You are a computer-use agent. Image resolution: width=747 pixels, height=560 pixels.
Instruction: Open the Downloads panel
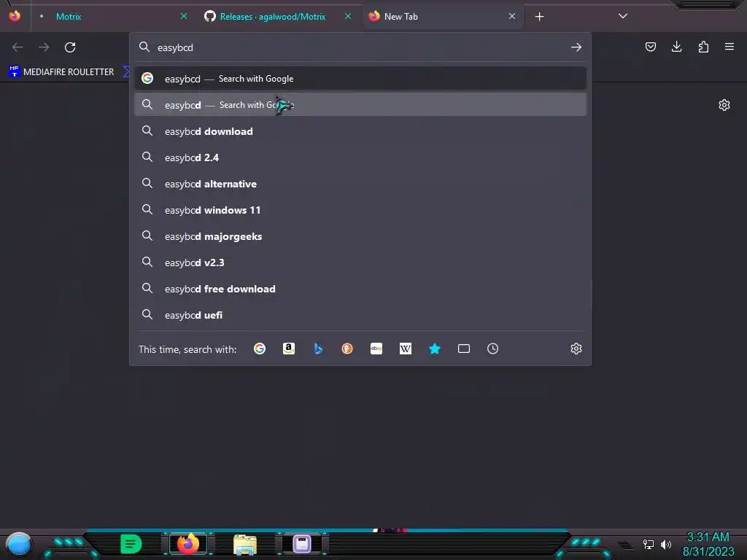click(676, 47)
